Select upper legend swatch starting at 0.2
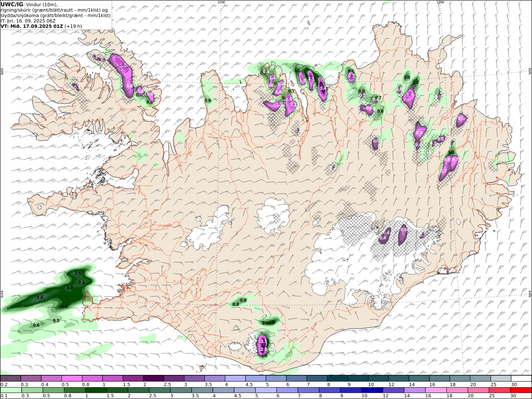 point(10,378)
